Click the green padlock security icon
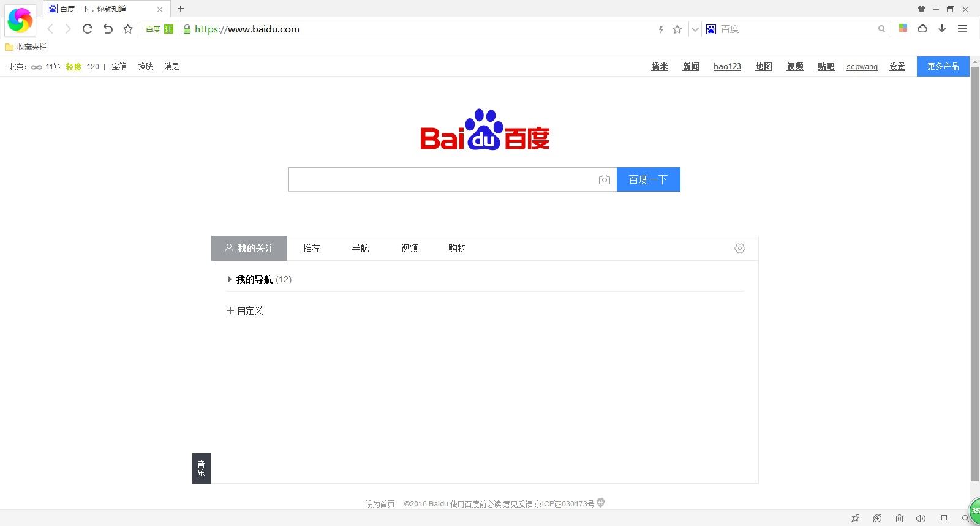The image size is (980, 526). coord(187,29)
